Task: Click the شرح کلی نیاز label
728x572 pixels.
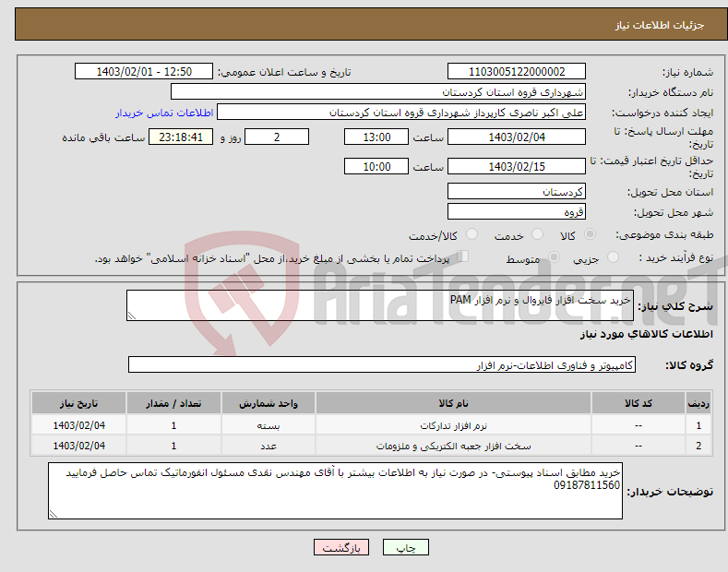Action: tap(675, 306)
